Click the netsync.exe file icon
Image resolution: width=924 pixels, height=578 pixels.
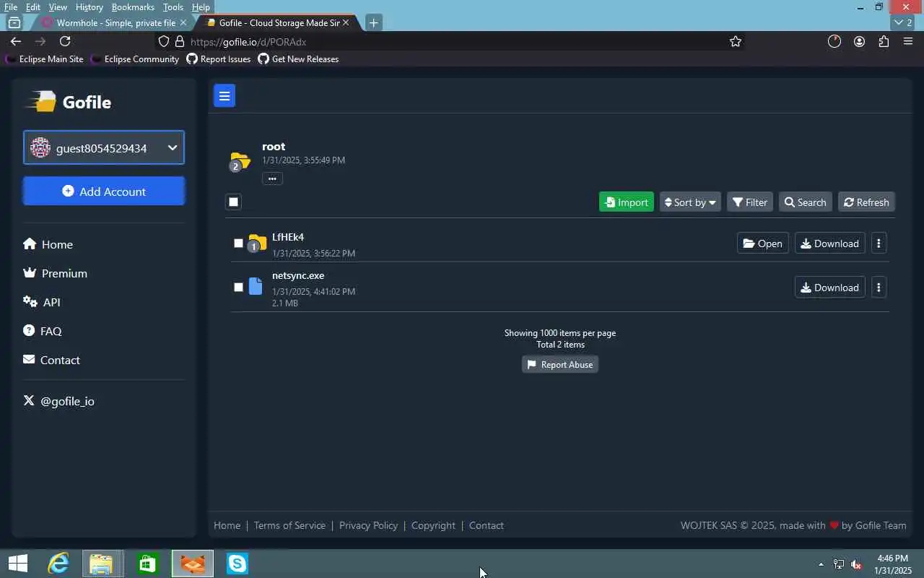coord(256,287)
